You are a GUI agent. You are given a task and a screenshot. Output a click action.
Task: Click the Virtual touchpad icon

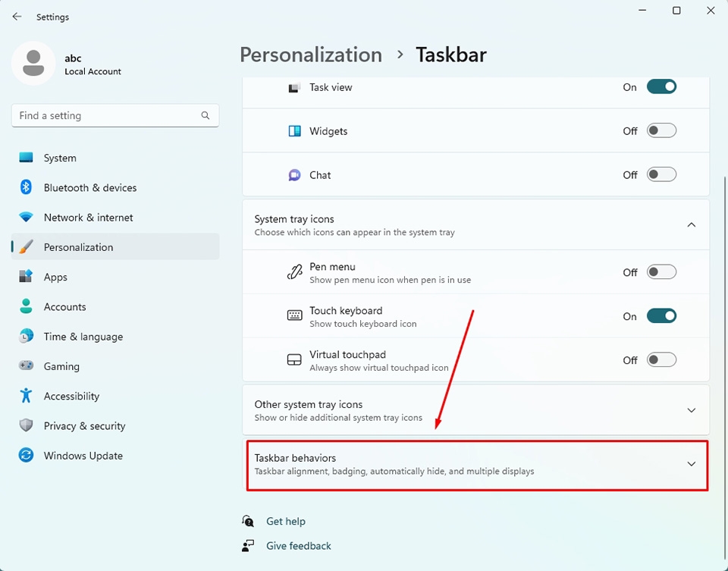[294, 359]
